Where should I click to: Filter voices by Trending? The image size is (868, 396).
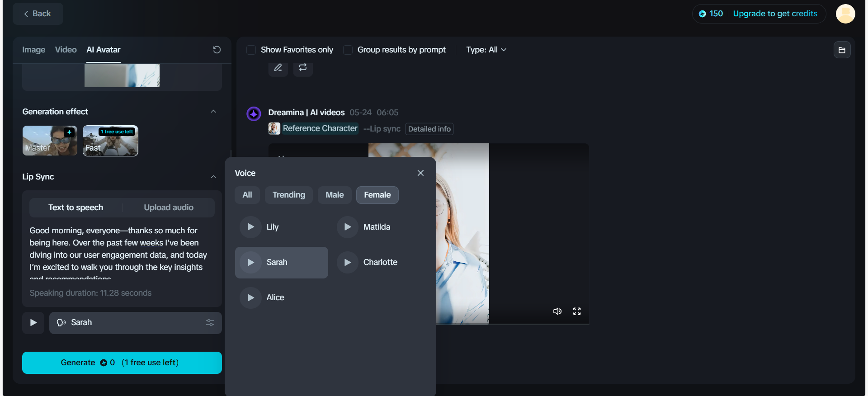(x=289, y=195)
